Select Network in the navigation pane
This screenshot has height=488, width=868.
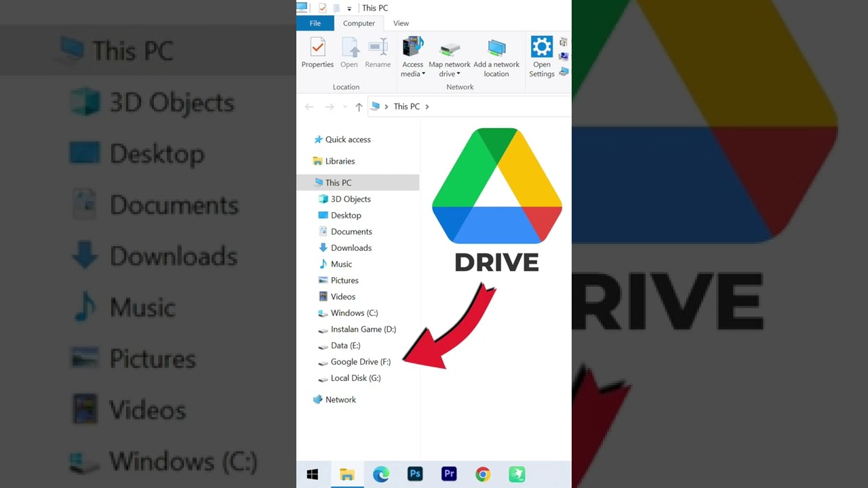(x=334, y=400)
